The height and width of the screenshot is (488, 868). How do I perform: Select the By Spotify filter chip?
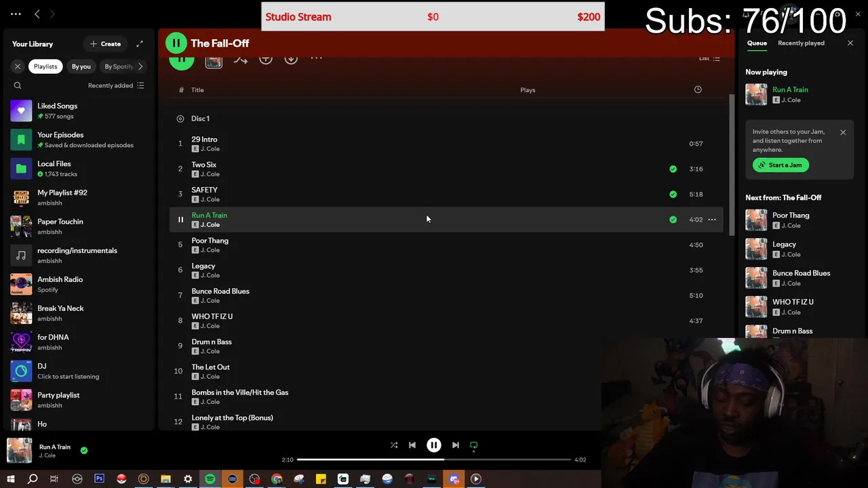119,66
